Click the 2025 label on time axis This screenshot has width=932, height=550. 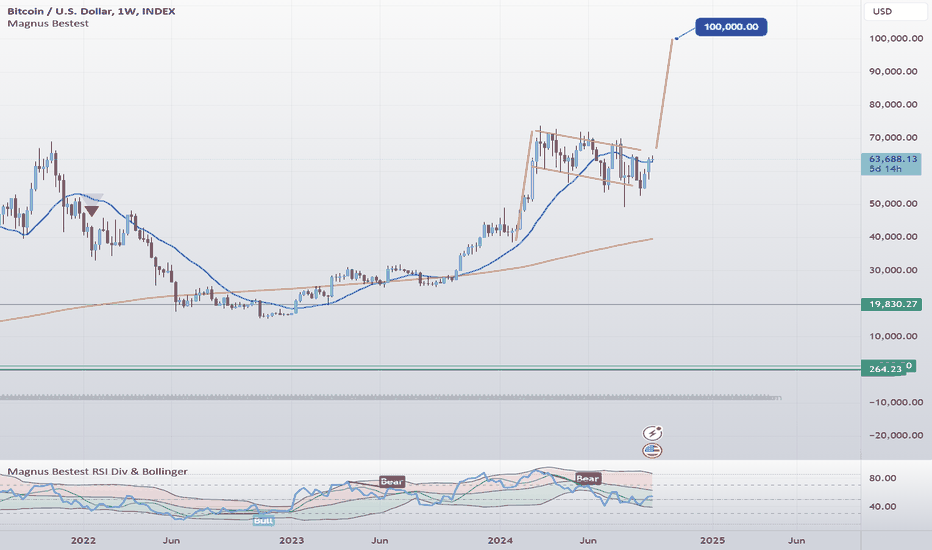click(712, 540)
